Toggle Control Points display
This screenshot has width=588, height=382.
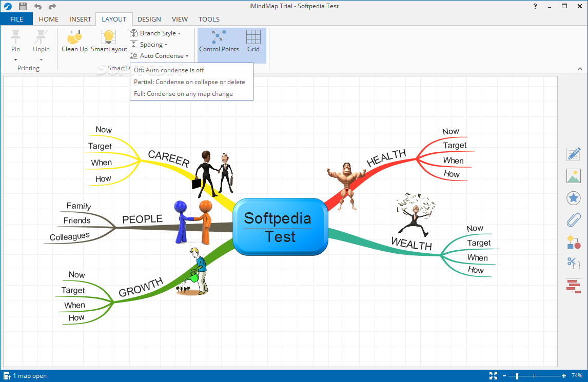click(219, 41)
